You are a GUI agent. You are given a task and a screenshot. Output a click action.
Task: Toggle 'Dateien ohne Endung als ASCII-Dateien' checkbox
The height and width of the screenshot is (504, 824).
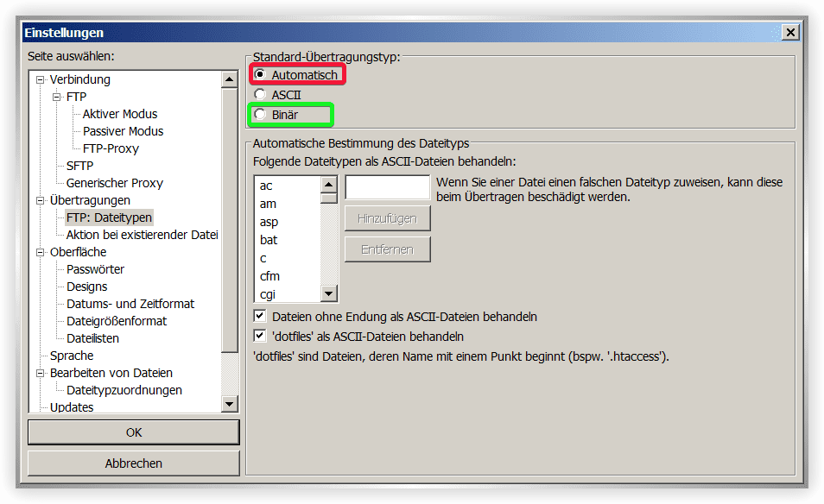pyautogui.click(x=260, y=317)
